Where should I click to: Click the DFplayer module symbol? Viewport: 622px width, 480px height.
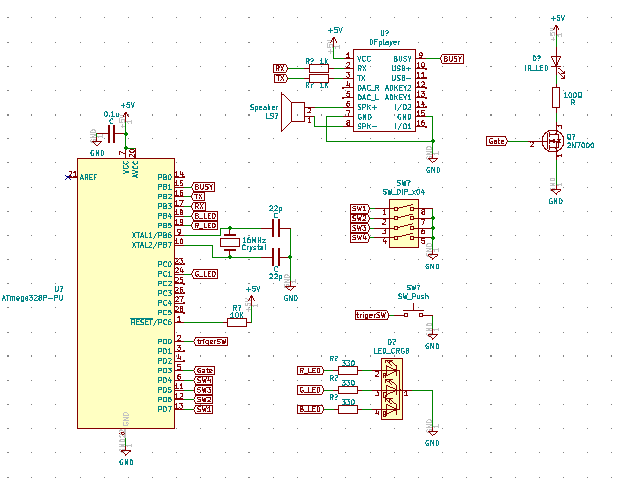tap(385, 92)
